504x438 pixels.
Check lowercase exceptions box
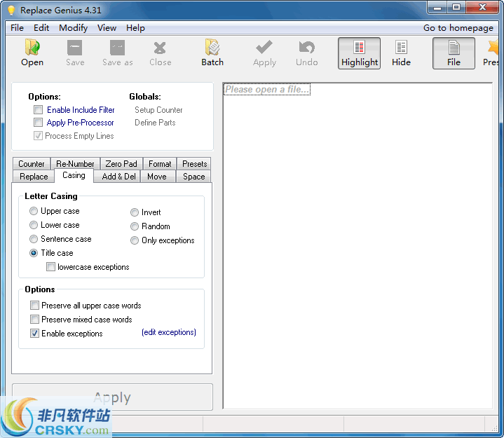(50, 267)
